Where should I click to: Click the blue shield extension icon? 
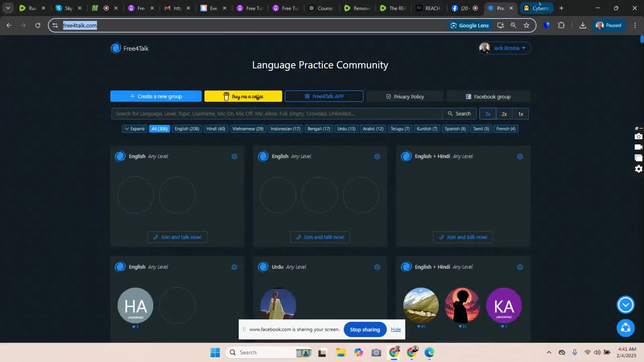pos(546,25)
